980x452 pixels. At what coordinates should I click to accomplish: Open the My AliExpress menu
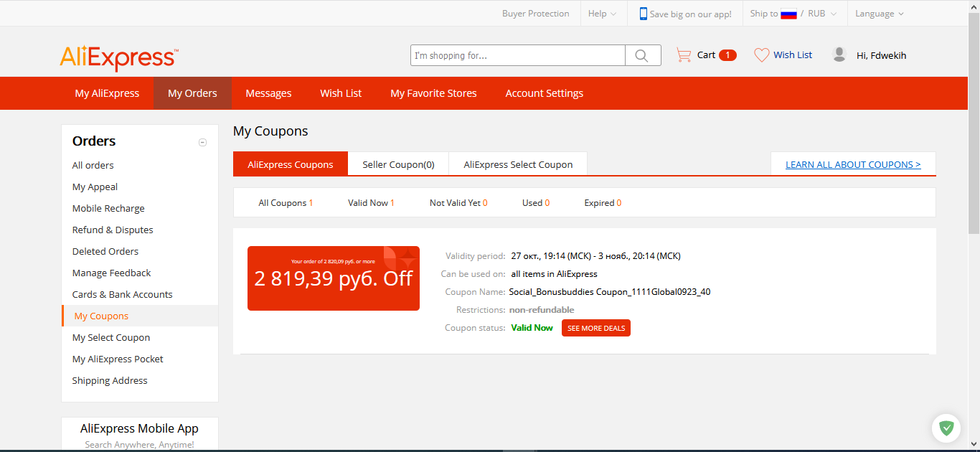tap(107, 93)
